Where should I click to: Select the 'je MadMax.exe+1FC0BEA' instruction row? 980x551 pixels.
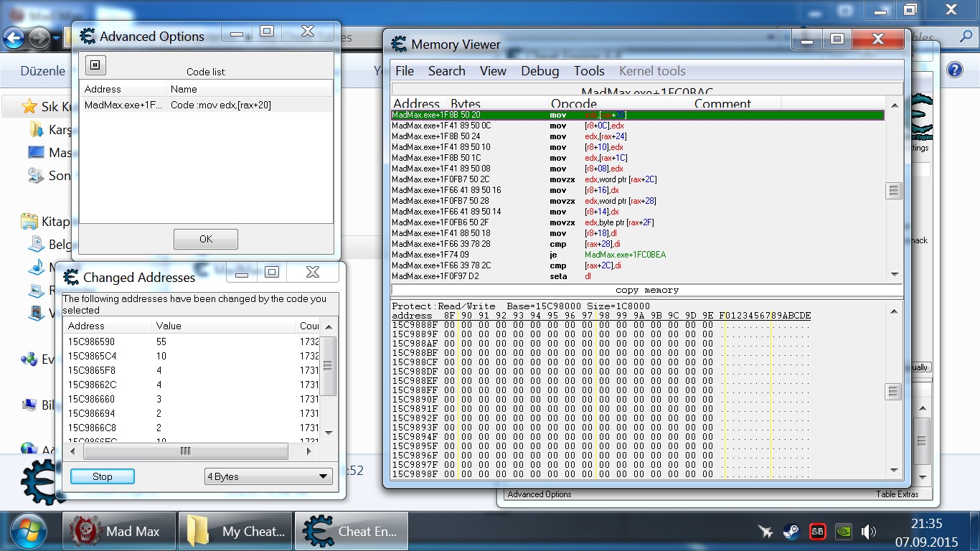click(638, 255)
